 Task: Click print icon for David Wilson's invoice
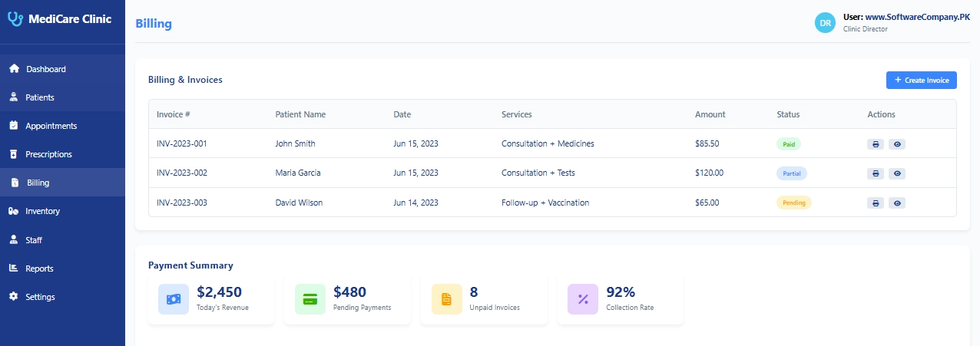(875, 203)
